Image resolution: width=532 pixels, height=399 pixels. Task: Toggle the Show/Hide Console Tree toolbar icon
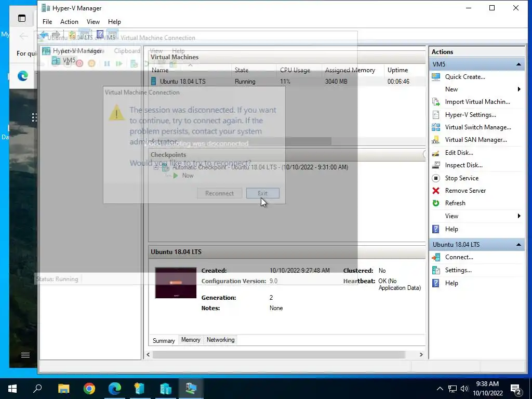(x=85, y=35)
